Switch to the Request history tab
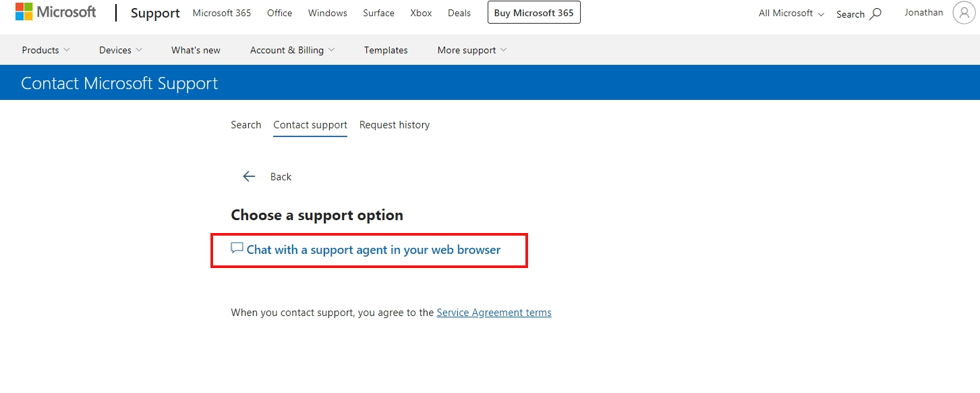 coord(395,125)
